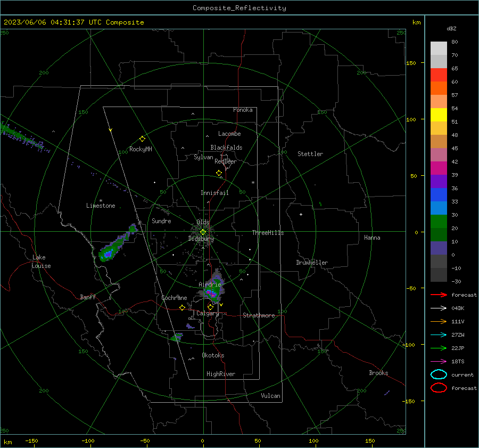Click the white 04DK arrow legend icon
The image size is (479, 448).
point(439,308)
